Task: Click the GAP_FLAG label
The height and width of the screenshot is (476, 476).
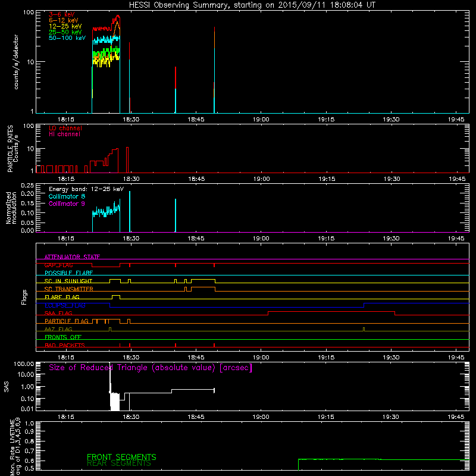Action: click(58, 265)
